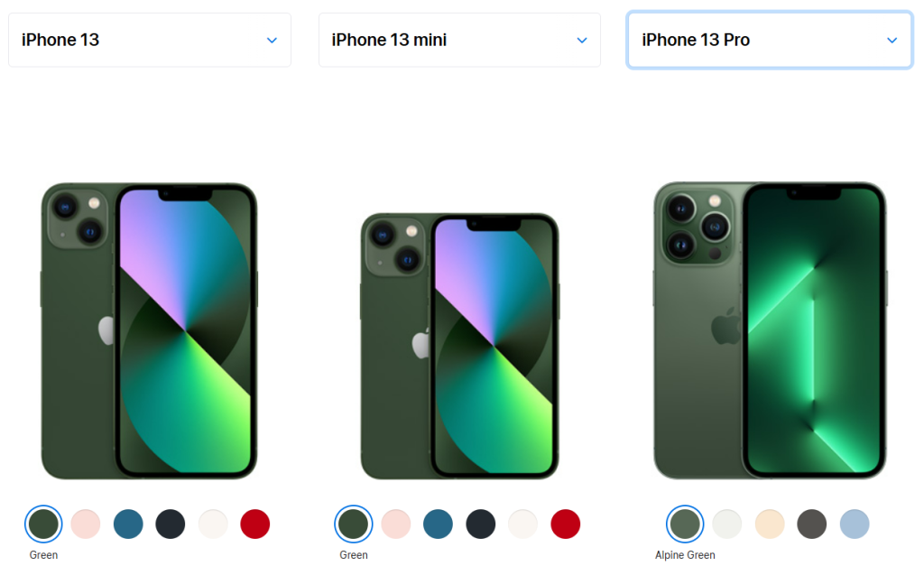Click the iPhone 13 Pro product image
This screenshot has width=924, height=575.
click(770, 330)
